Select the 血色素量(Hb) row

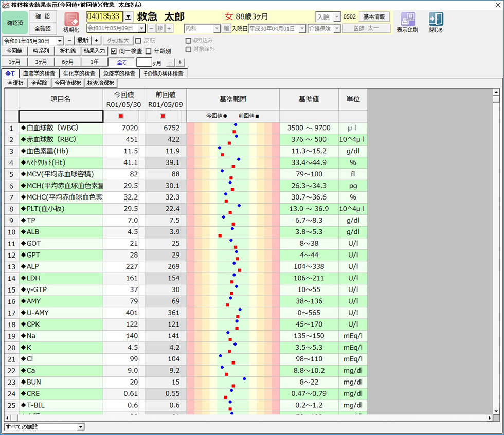pos(186,151)
